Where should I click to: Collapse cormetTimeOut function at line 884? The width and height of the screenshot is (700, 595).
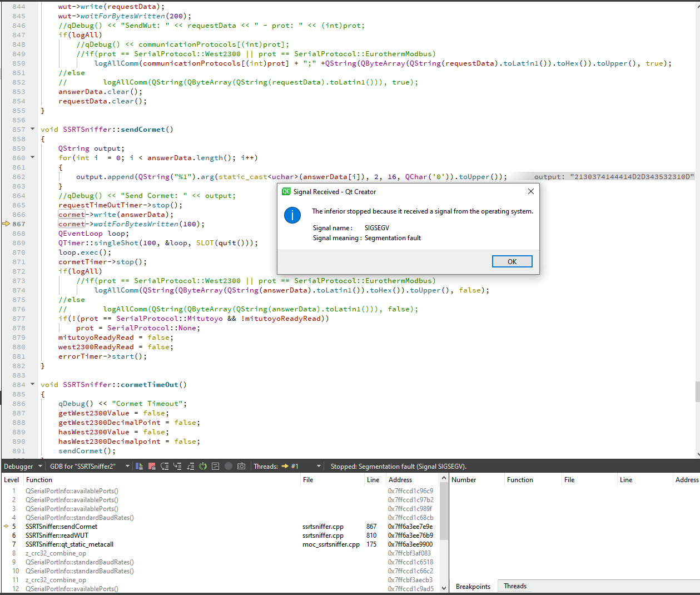pyautogui.click(x=32, y=384)
